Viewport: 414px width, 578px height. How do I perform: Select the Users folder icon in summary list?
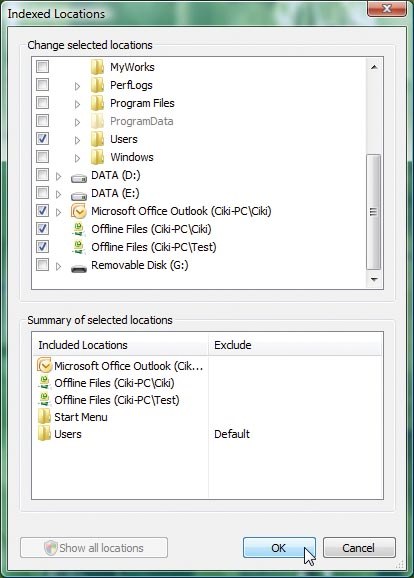coord(44,434)
